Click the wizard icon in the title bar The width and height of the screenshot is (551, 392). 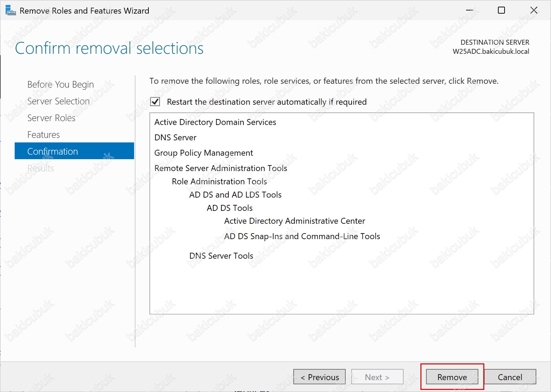(x=10, y=10)
